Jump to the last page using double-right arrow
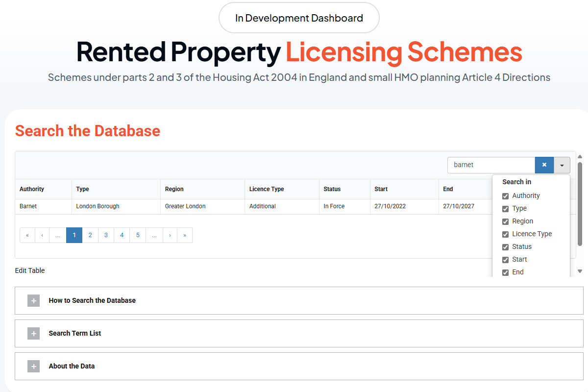This screenshot has height=392, width=588. (x=185, y=235)
